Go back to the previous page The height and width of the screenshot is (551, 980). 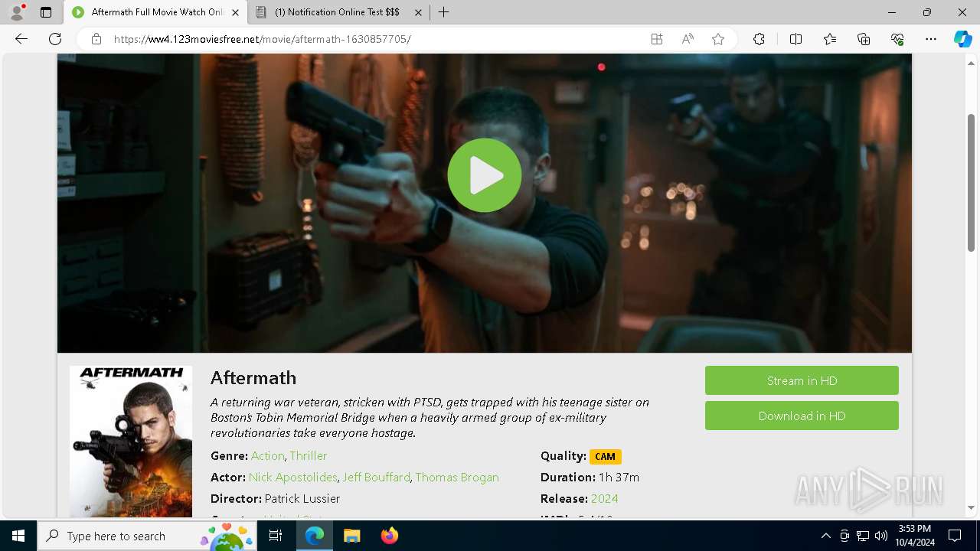21,39
